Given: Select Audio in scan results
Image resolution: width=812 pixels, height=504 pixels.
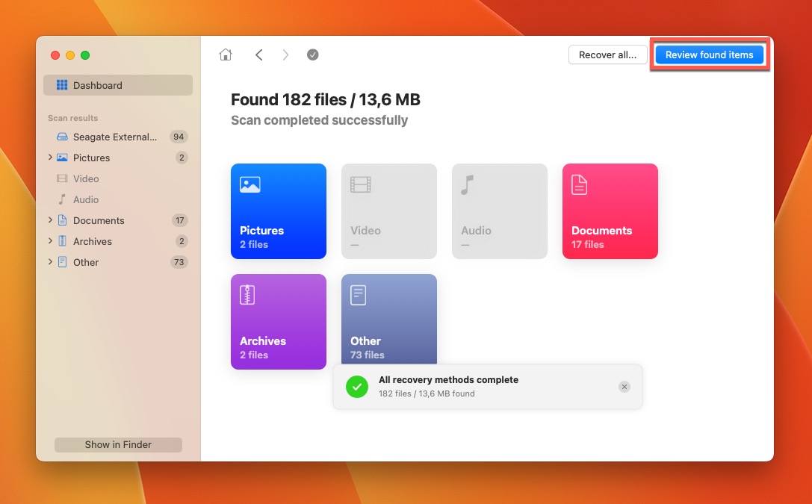Looking at the screenshot, I should click(118, 199).
